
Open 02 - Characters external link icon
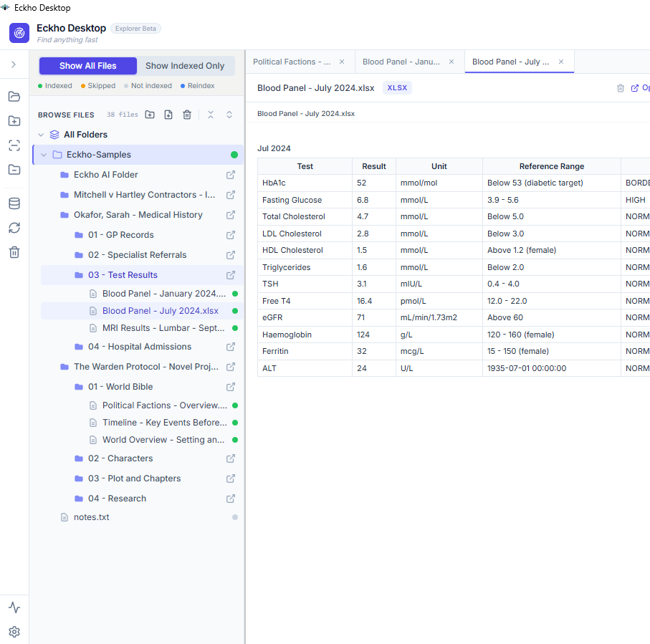231,458
